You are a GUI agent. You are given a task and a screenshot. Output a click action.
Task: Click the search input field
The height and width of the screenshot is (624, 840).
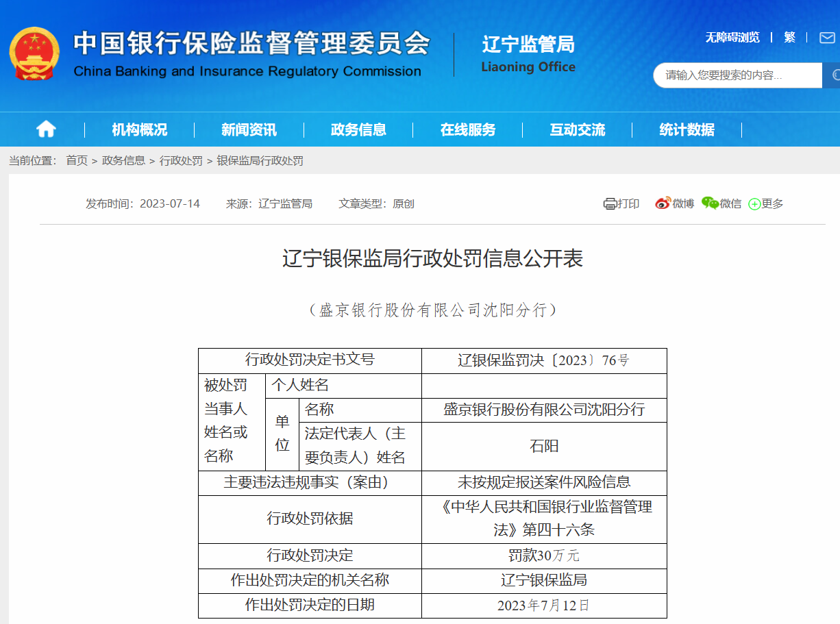click(737, 75)
